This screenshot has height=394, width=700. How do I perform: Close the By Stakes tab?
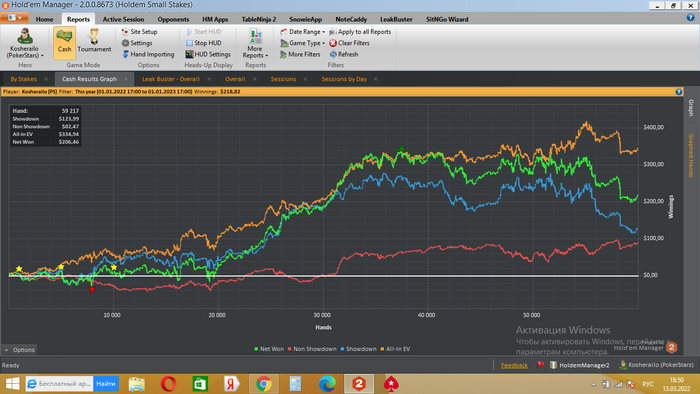tap(46, 79)
